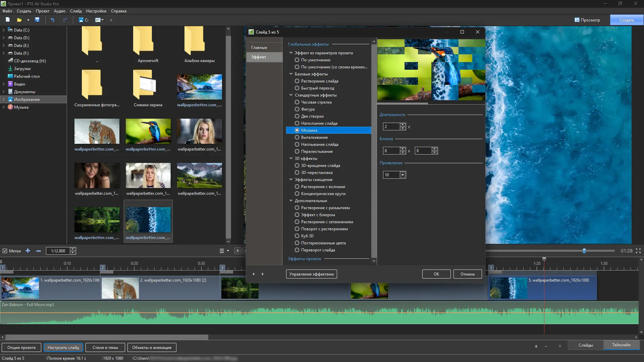The image size is (644, 362).
Task: Select the tiger image thumbnail in file browser
Action: [97, 131]
